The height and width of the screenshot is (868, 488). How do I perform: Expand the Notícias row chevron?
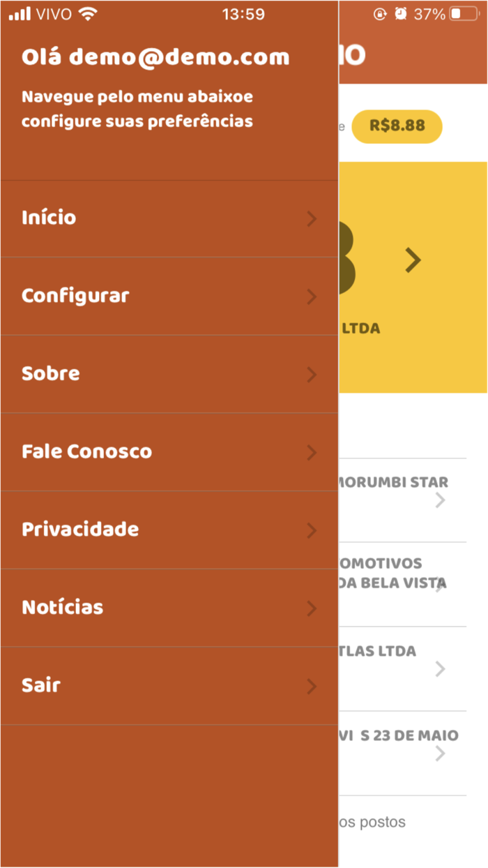312,608
